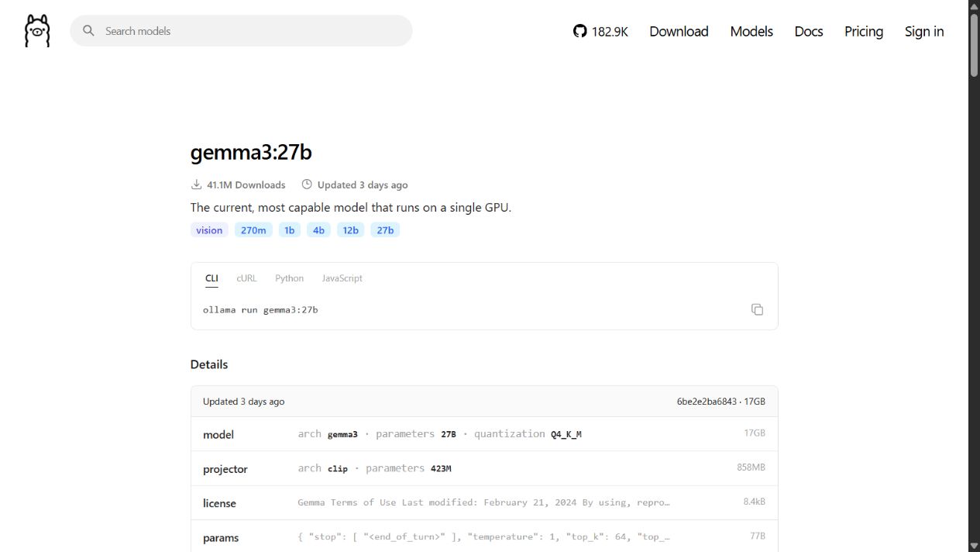This screenshot has height=552, width=980.
Task: Select the 270m size tag
Action: tap(253, 230)
